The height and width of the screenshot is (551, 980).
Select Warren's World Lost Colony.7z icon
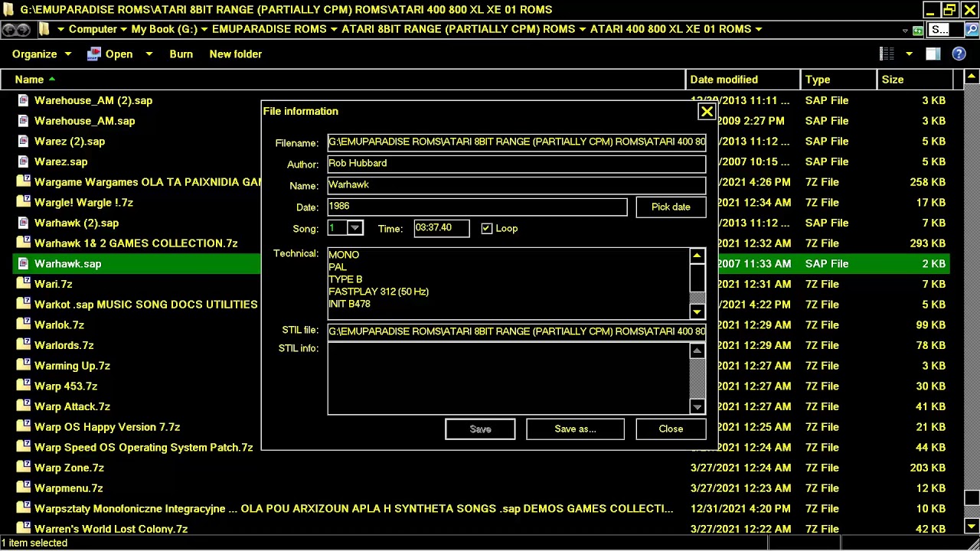tap(23, 529)
